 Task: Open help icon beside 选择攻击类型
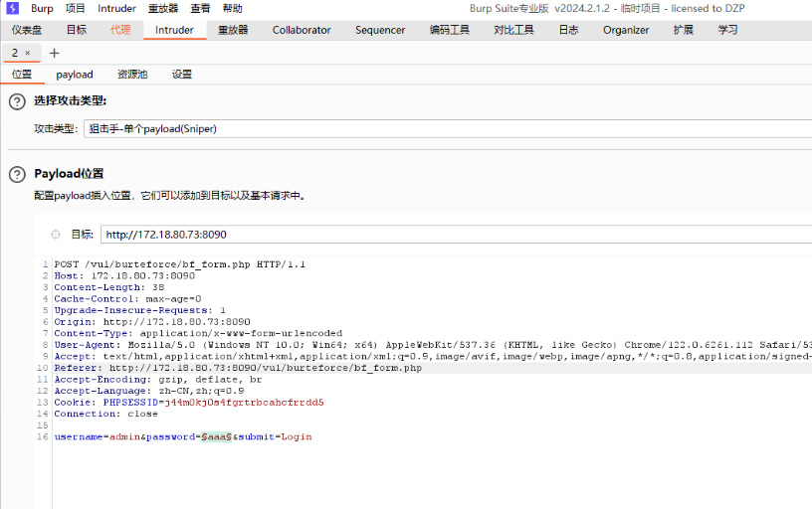[x=17, y=101]
